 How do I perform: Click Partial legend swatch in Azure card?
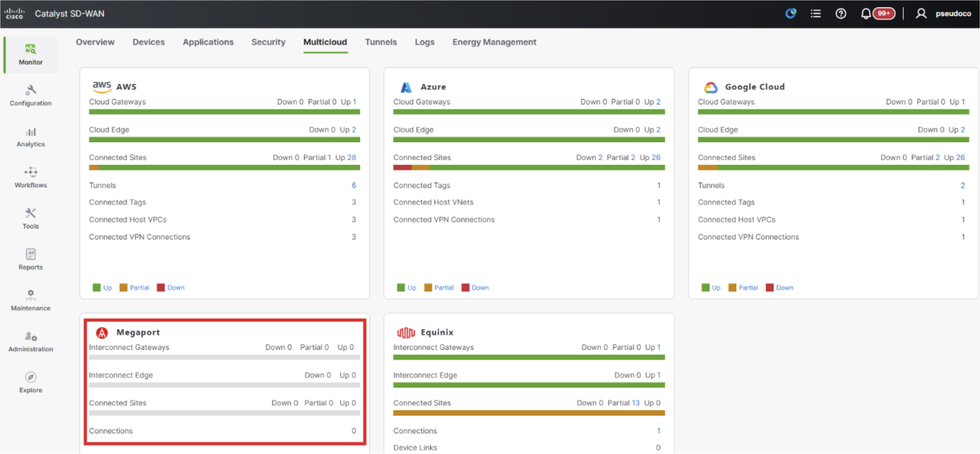428,287
